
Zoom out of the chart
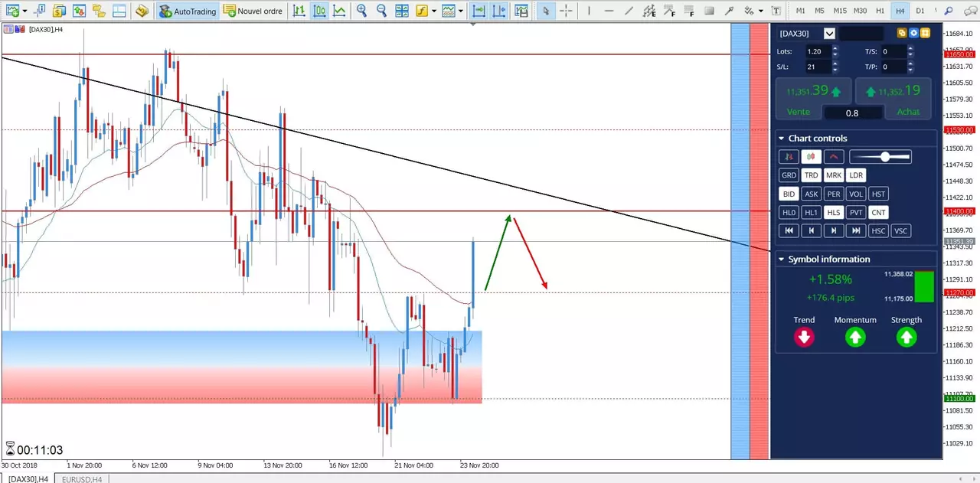[x=381, y=11]
